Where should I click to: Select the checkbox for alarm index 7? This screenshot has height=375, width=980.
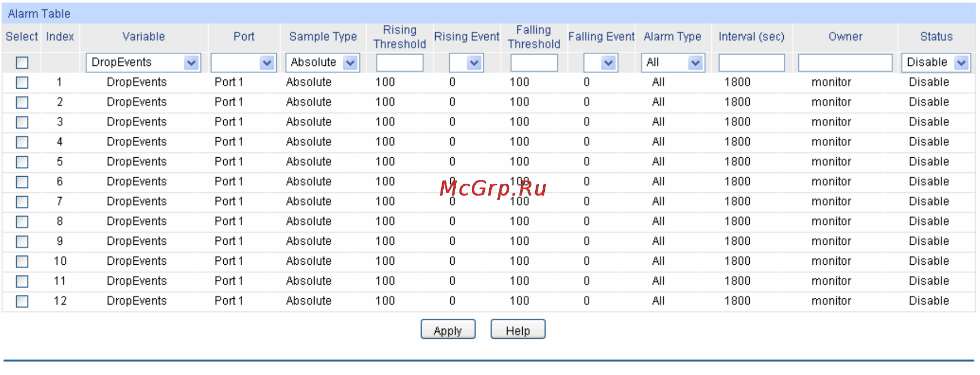[x=22, y=202]
